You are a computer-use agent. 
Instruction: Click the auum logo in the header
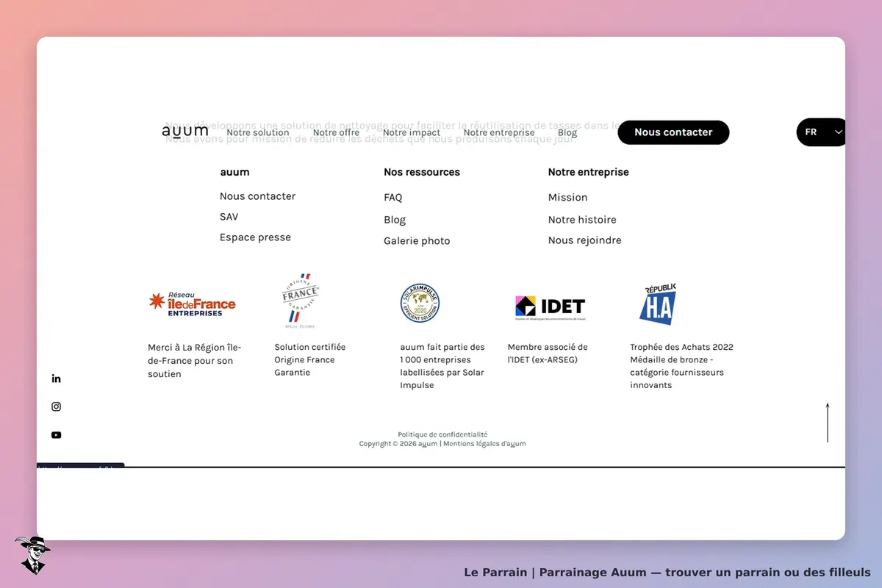pyautogui.click(x=185, y=132)
